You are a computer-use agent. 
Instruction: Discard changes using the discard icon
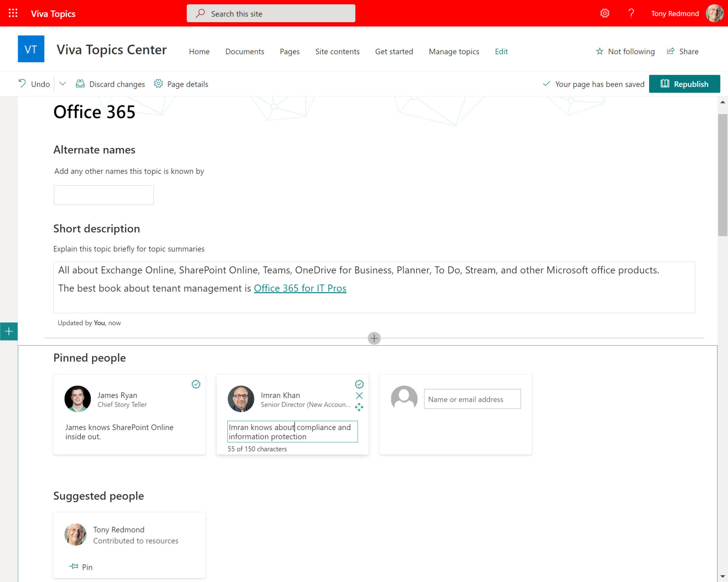(x=80, y=84)
